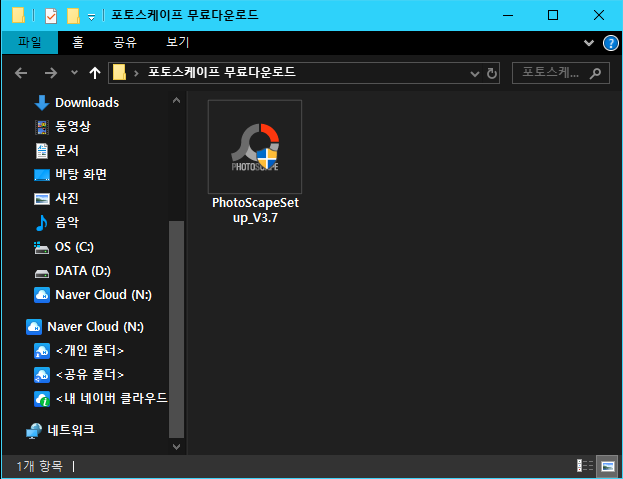Click the DATA (D:) drive icon
The height and width of the screenshot is (479, 623).
tap(42, 273)
